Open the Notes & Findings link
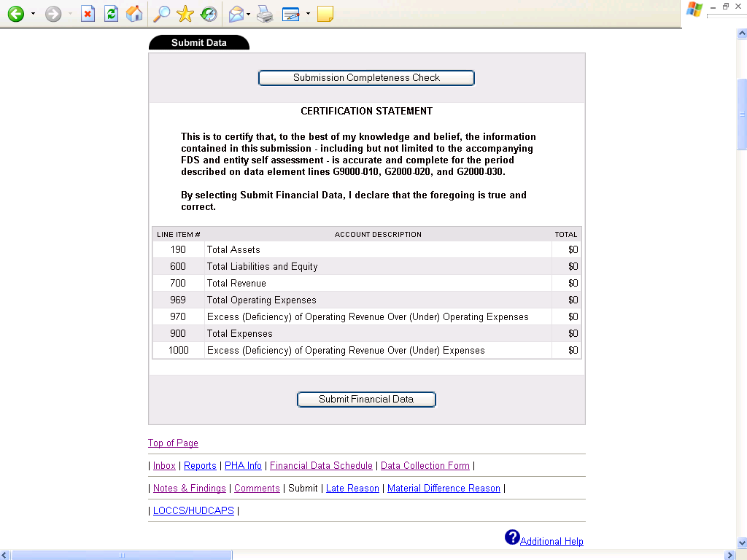747x560 pixels. coord(189,488)
